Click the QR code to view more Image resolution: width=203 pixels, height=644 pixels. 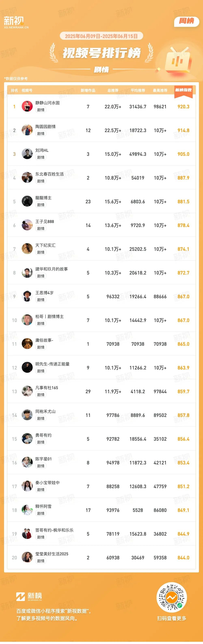click(172, 598)
